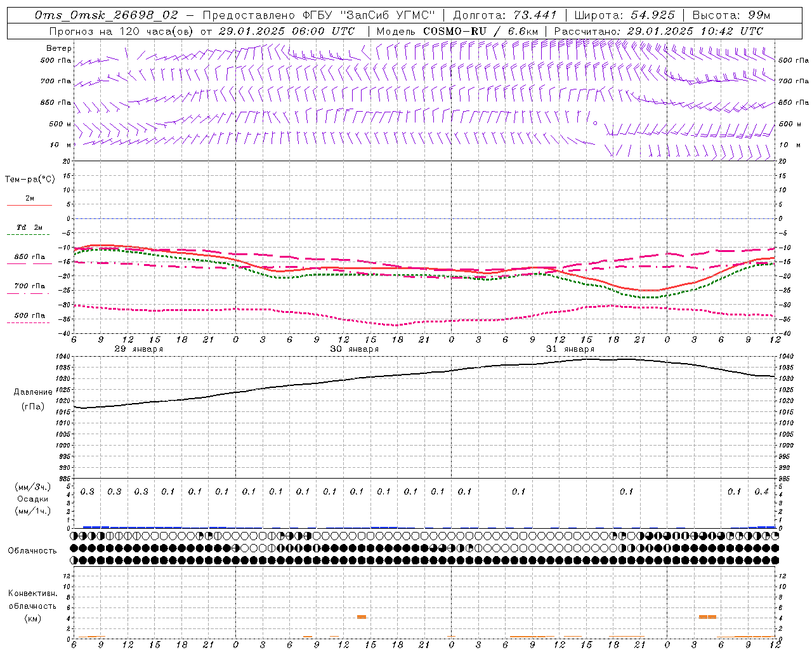
Task: Click the Тем-ра(°C) axis title
Action: click(30, 180)
